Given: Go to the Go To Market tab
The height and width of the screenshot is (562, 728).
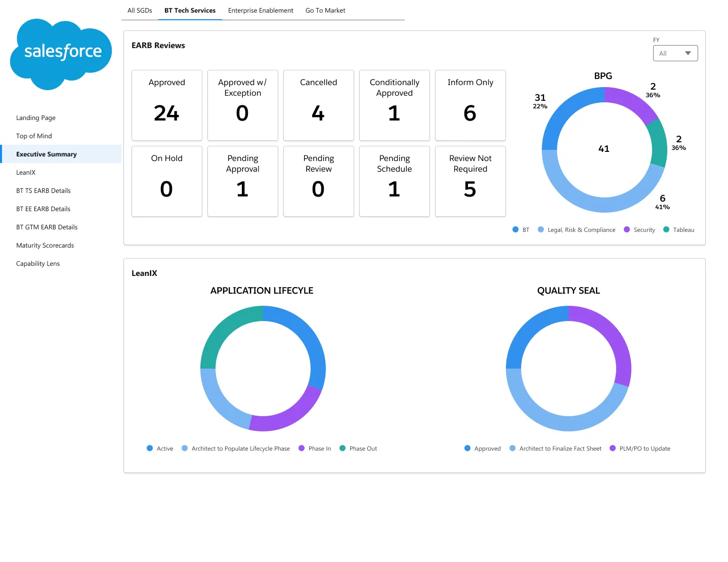Looking at the screenshot, I should click(325, 10).
